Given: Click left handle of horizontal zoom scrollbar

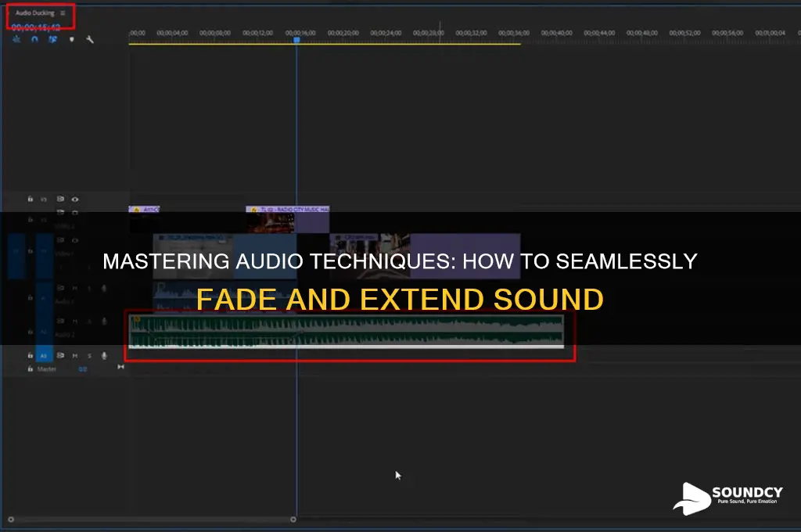Looking at the screenshot, I should point(11,519).
